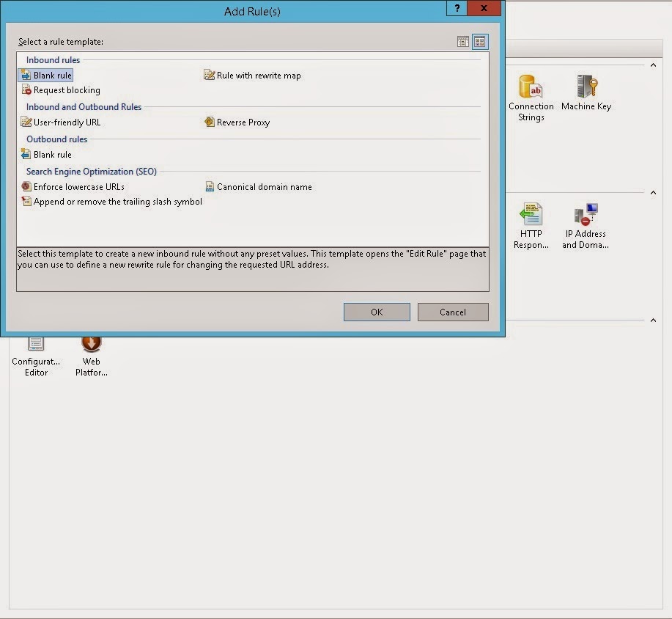
Task: Switch to icons view of templates
Action: (x=480, y=42)
